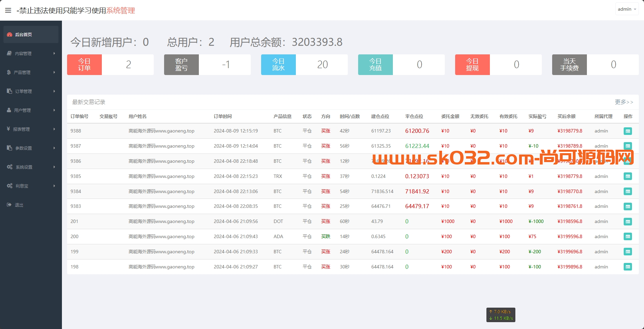This screenshot has width=644, height=329.
Task: Click the 内容管理 book icon
Action: [x=9, y=53]
